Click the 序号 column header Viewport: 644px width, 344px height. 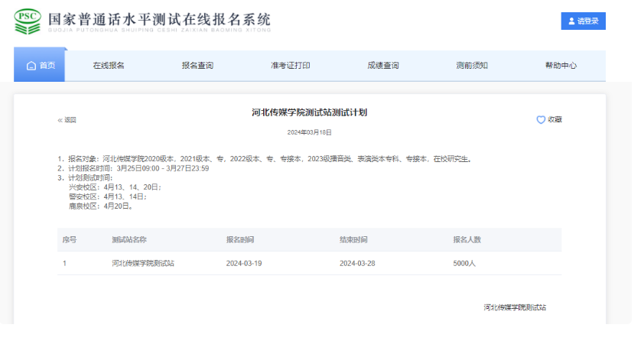click(x=70, y=239)
